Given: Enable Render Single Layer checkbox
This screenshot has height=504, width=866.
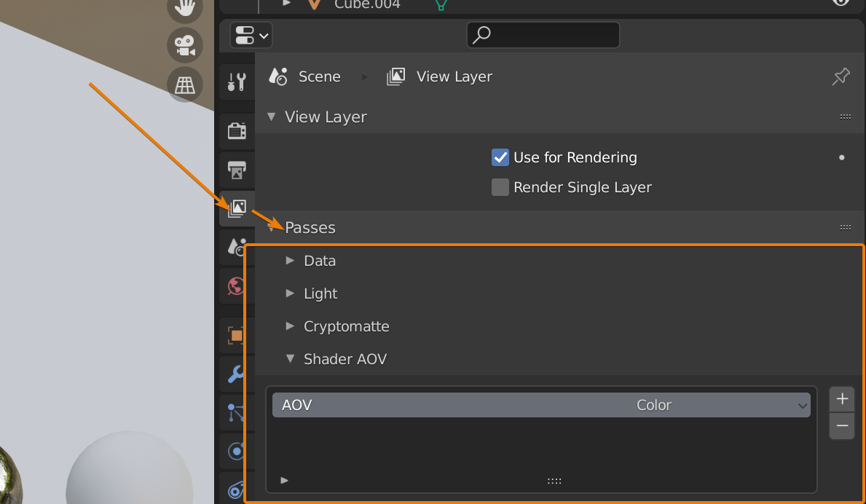Looking at the screenshot, I should (500, 187).
